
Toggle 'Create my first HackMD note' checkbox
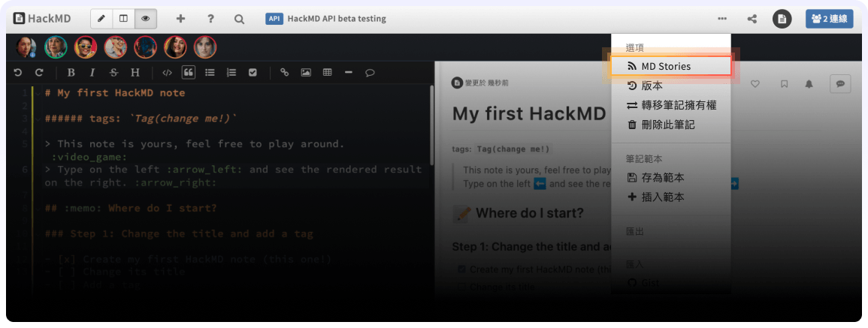coord(461,269)
